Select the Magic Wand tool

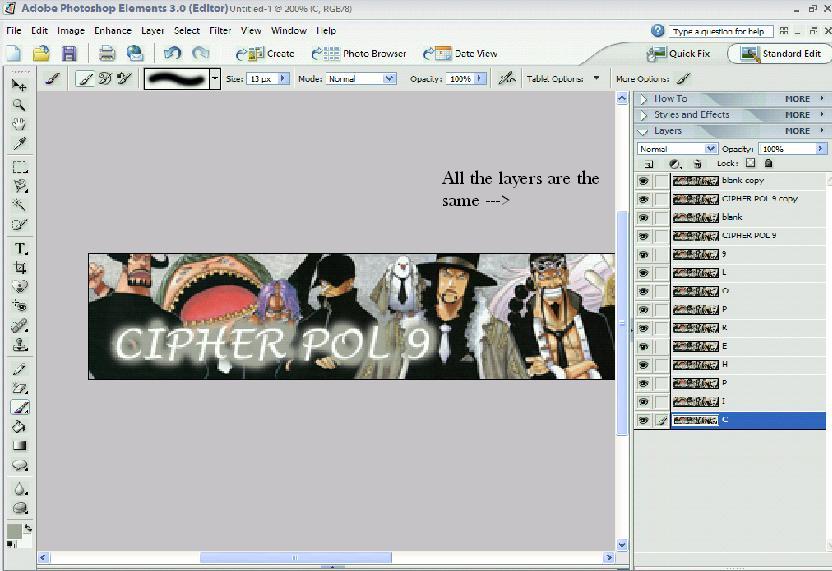click(20, 205)
